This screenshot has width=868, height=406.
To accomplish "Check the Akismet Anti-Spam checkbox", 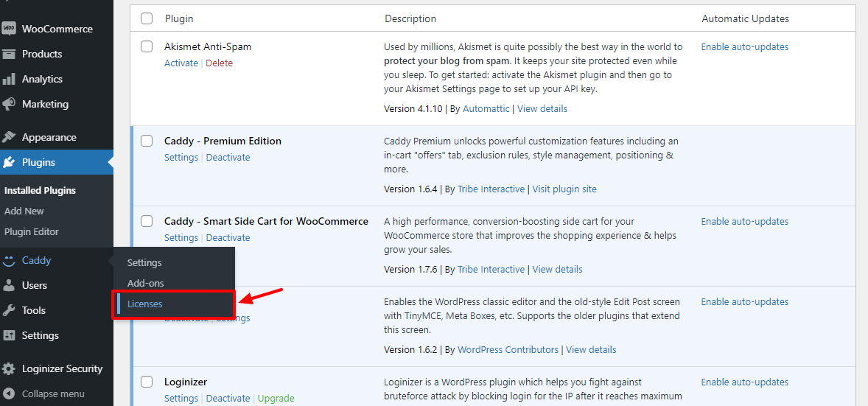I will click(147, 46).
